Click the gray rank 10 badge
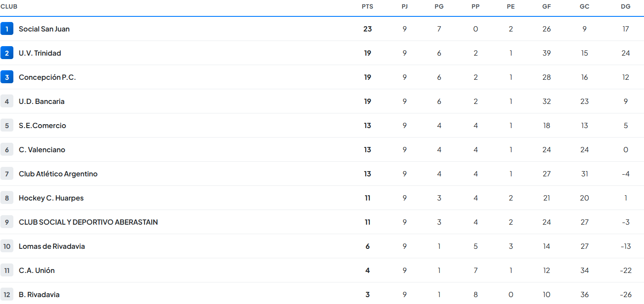644x304 pixels. [x=7, y=246]
